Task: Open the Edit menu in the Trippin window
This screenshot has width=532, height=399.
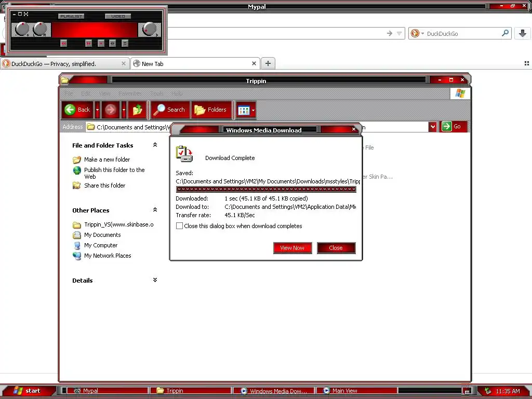Action: pyautogui.click(x=86, y=94)
